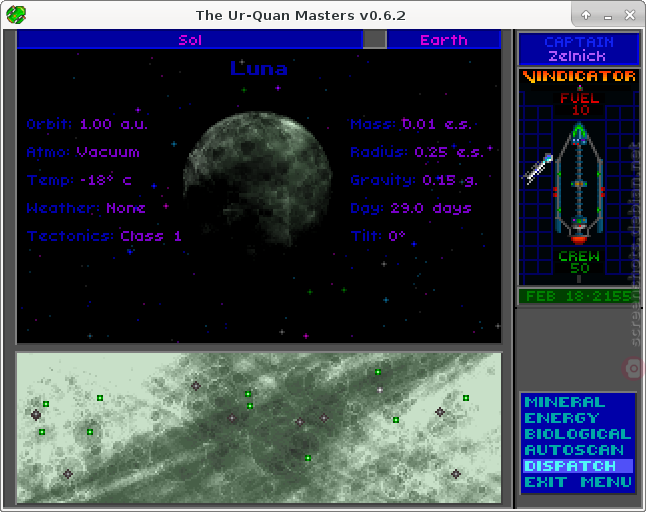The image size is (646, 512).
Task: Click the Vindicator flagship image
Action: (x=579, y=183)
